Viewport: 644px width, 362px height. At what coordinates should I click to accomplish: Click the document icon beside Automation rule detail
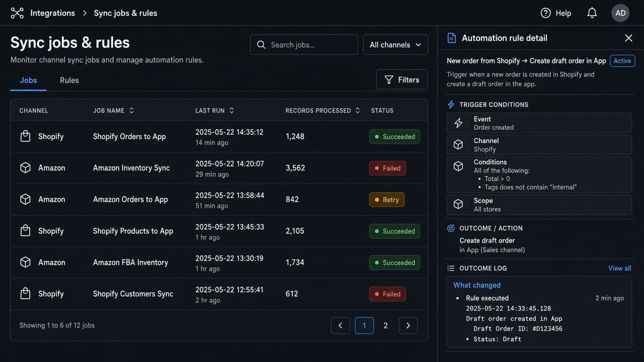452,38
